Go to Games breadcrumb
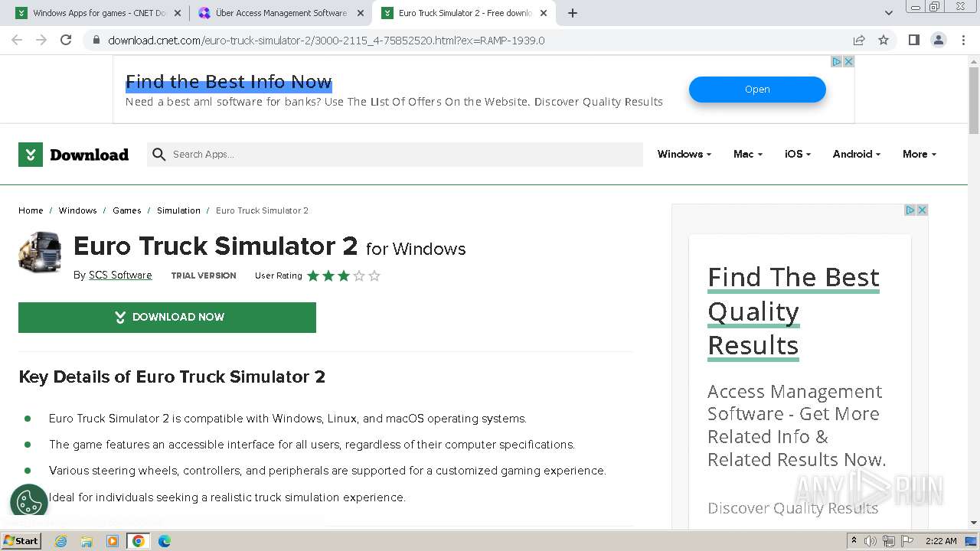The width and height of the screenshot is (980, 551). [127, 210]
